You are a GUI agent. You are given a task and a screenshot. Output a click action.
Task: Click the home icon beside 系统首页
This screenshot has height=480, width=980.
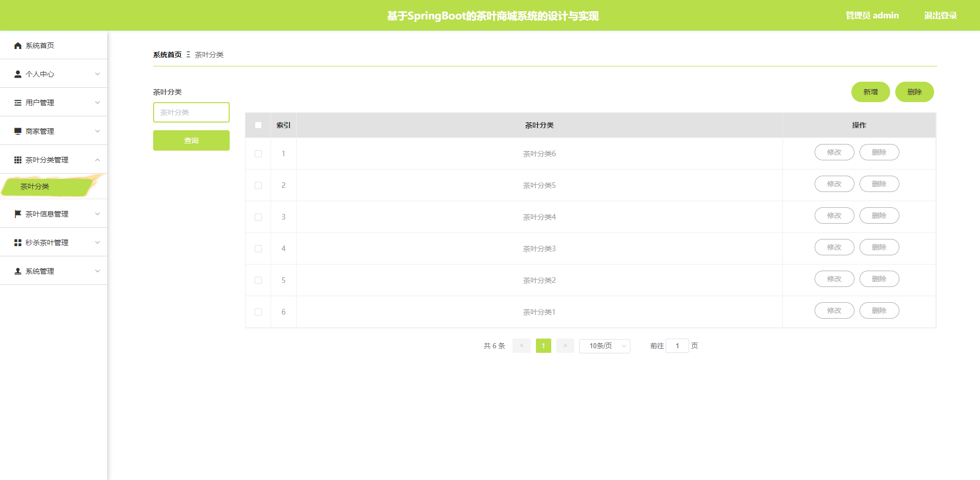18,45
